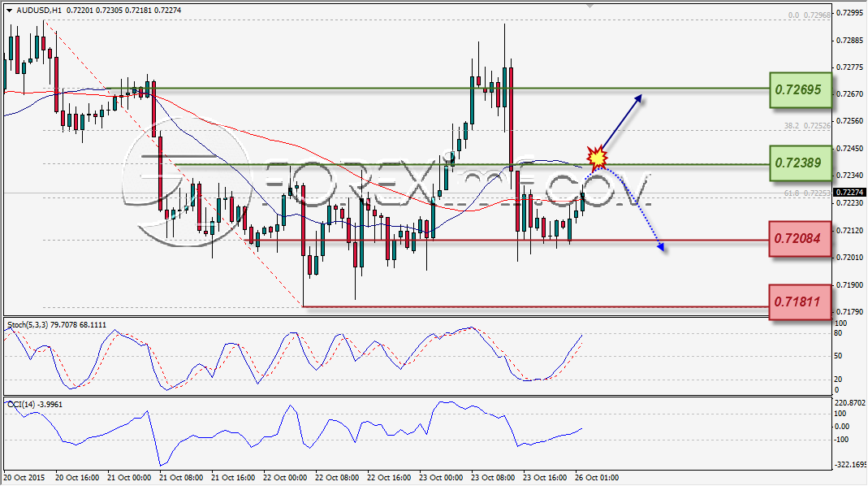This screenshot has width=868, height=486.
Task: Select the current price tag 0.72274
Action: [x=849, y=193]
